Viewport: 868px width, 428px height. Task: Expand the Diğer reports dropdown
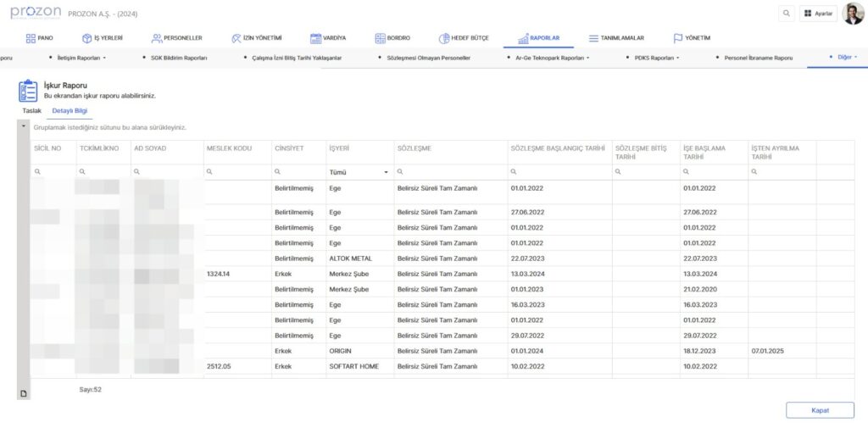coord(843,58)
